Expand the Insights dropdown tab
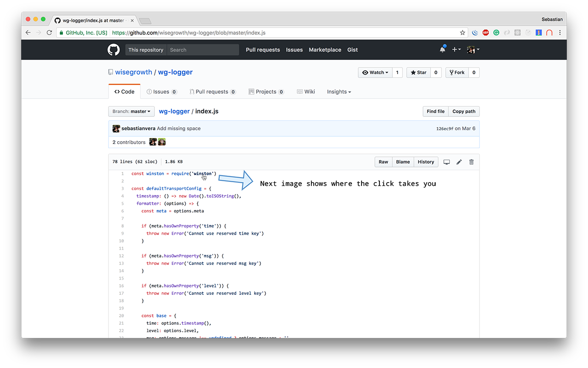The width and height of the screenshot is (588, 368). tap(339, 92)
